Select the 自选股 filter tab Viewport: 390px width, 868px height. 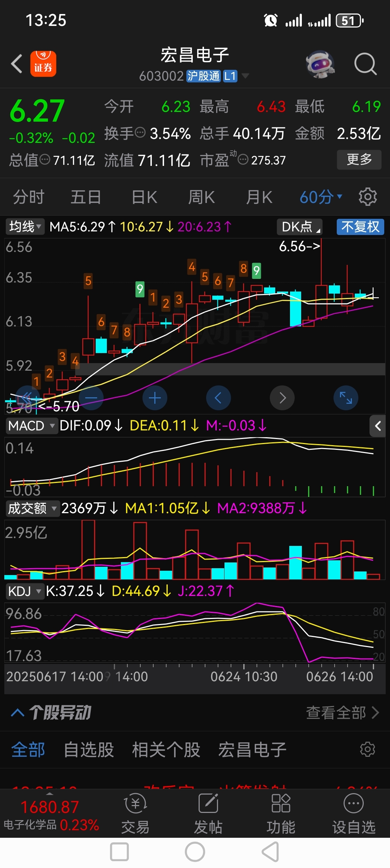click(89, 750)
